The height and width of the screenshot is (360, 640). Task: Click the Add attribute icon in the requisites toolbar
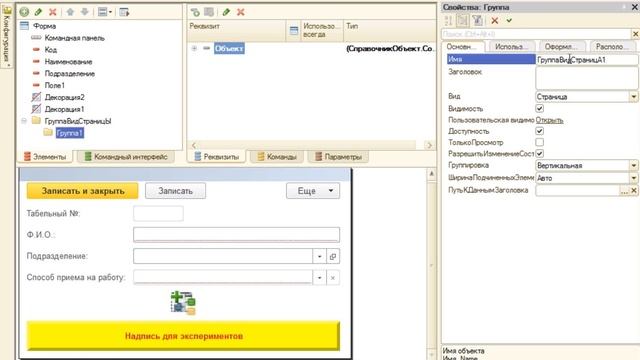(195, 12)
